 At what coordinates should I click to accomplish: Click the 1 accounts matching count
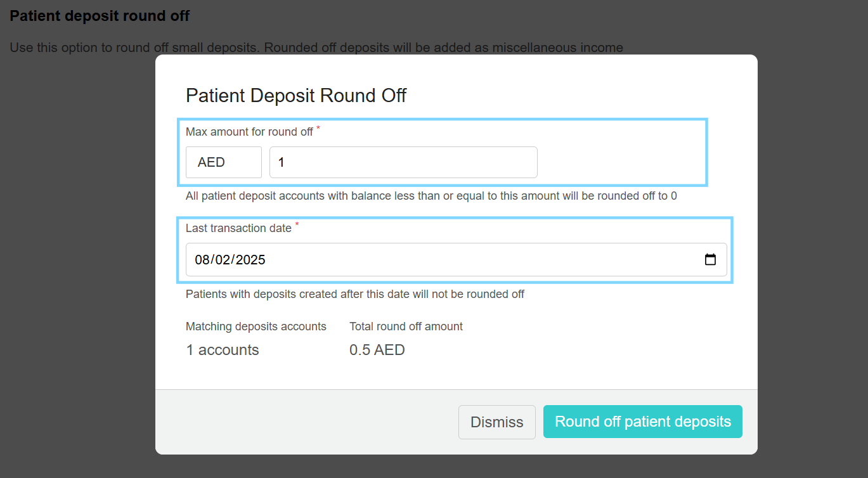tap(223, 350)
